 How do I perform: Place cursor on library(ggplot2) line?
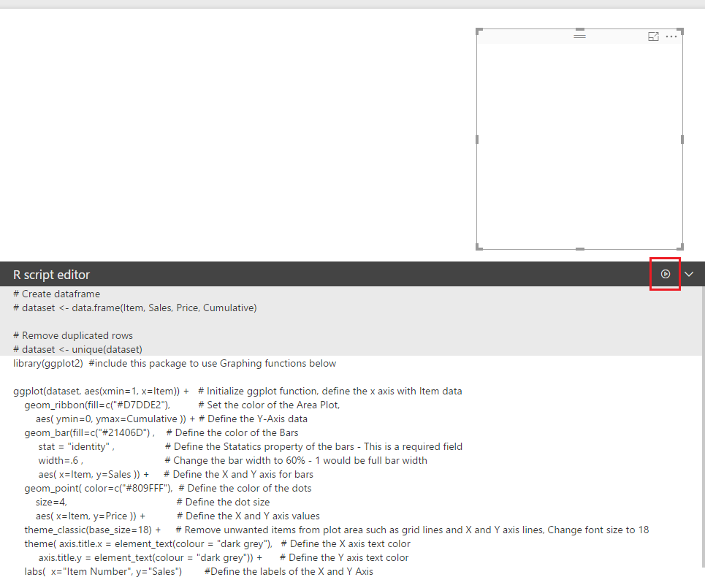click(x=175, y=363)
